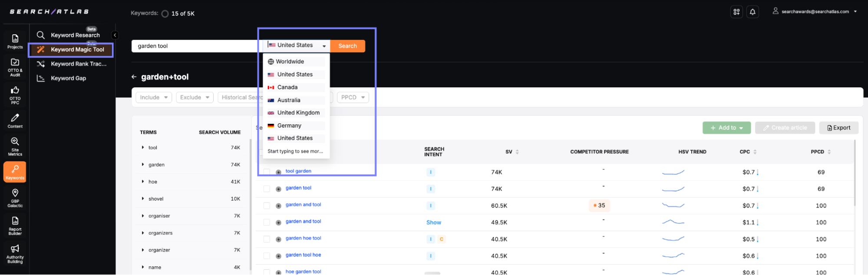Viewport: 868px width, 275px height.
Task: Open the Include filter dropdown
Action: click(154, 98)
